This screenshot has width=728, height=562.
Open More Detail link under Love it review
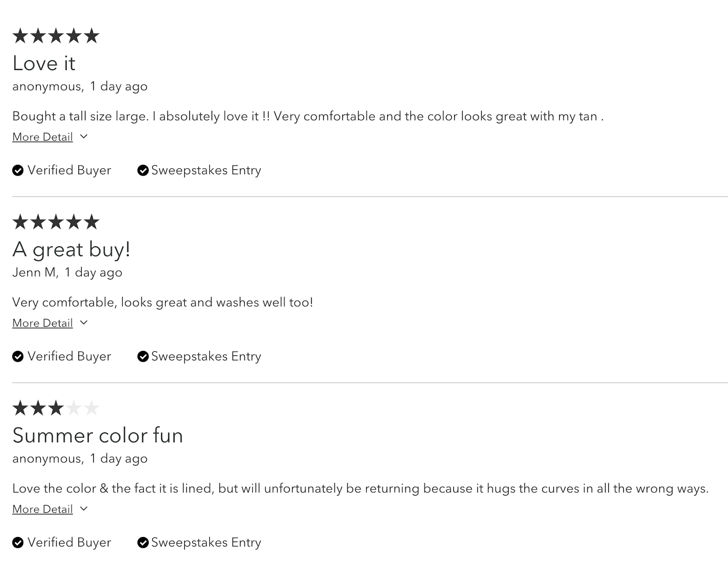(42, 137)
